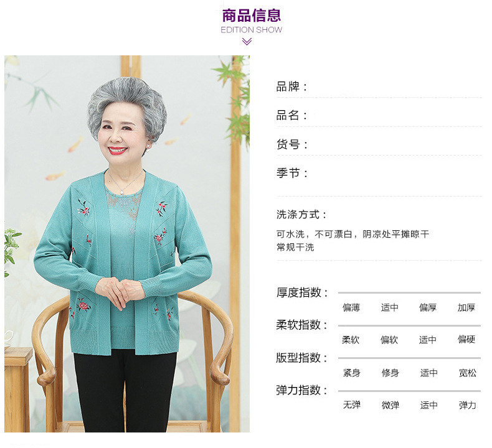Click the EDITION SHOW subtitle text
This screenshot has height=448, width=492.
(x=252, y=30)
